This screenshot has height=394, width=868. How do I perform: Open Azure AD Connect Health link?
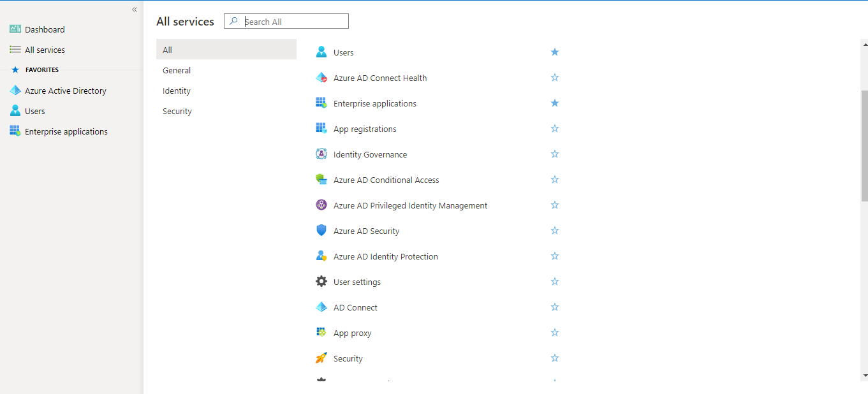380,78
